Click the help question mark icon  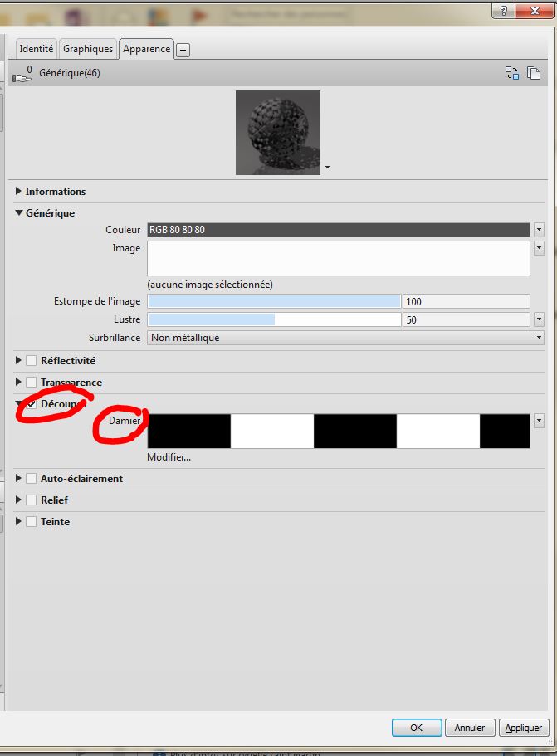pos(501,10)
